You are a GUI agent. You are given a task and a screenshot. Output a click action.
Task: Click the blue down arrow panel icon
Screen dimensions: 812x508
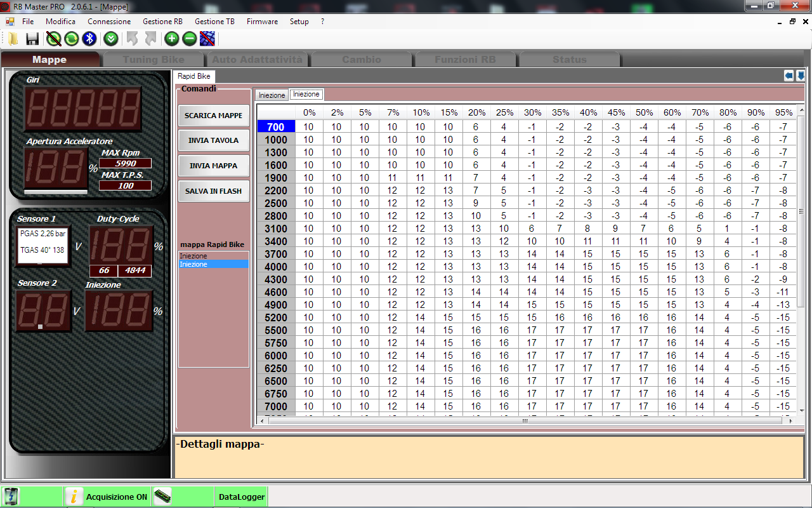pyautogui.click(x=801, y=76)
